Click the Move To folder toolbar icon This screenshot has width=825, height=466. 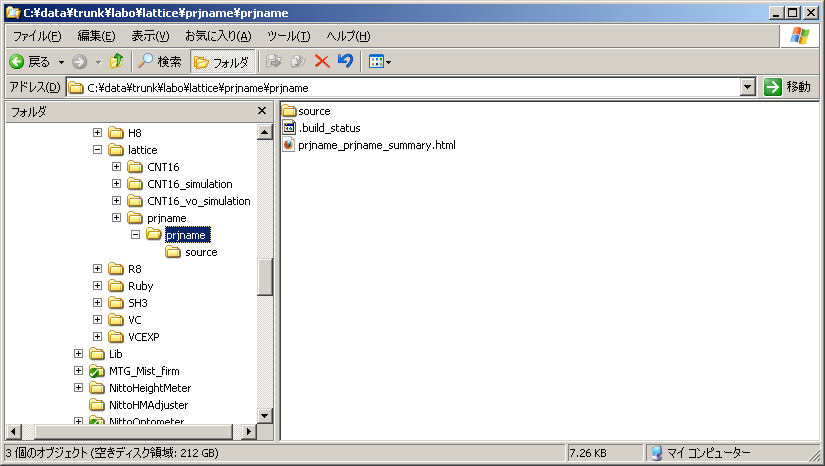[274, 62]
